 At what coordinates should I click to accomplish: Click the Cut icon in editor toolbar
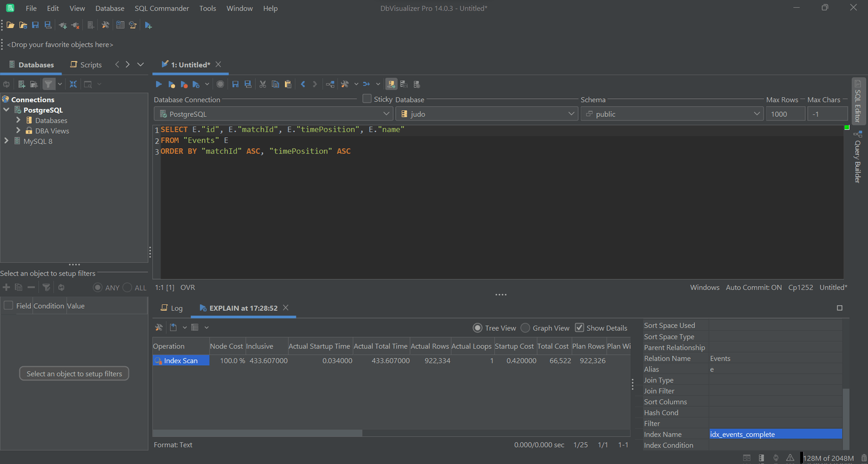tap(263, 84)
